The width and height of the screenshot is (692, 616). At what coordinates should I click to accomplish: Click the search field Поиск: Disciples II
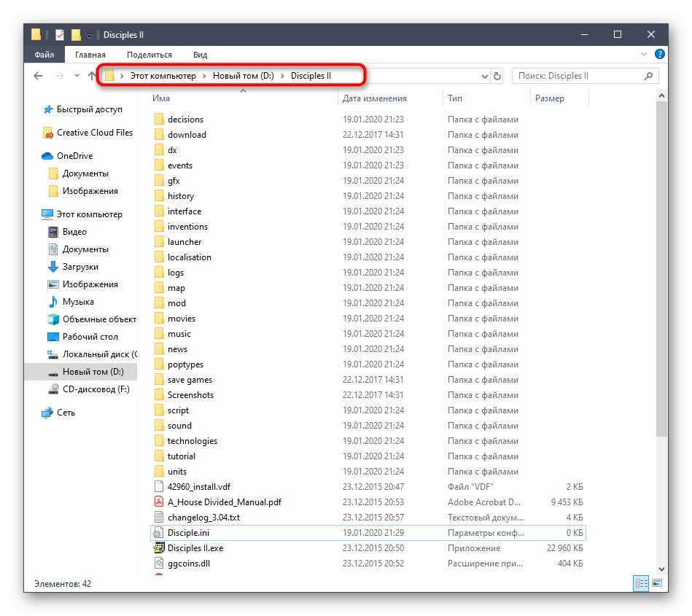pos(578,76)
